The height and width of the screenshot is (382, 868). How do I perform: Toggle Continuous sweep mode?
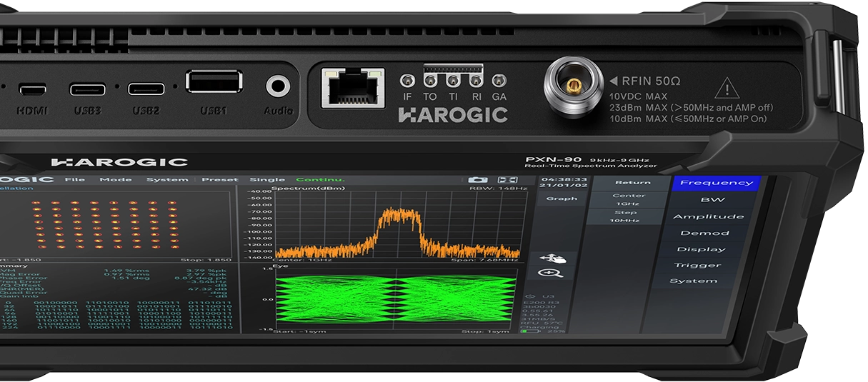point(320,180)
